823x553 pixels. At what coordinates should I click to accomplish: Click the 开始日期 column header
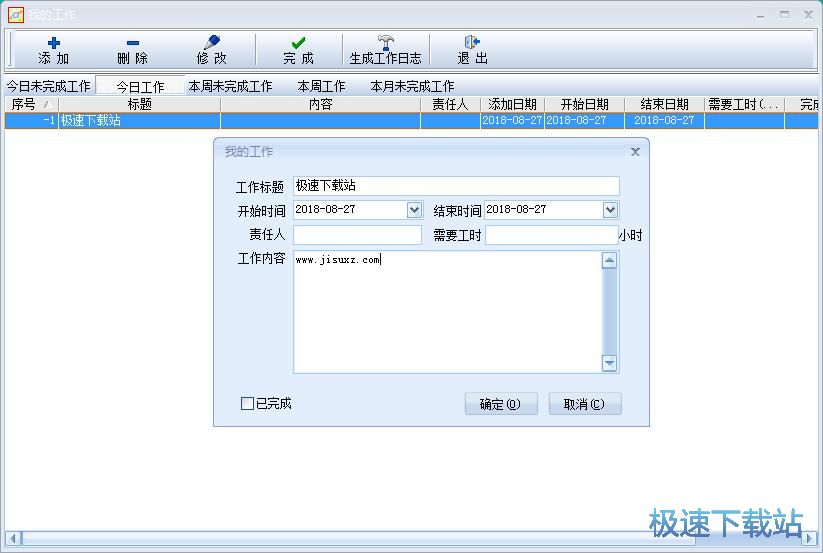[x=584, y=104]
